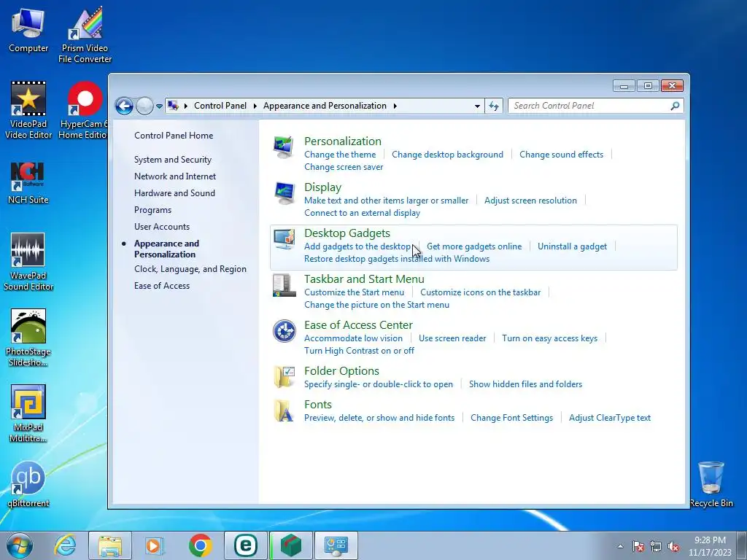Open User Accounts category
The width and height of the screenshot is (747, 560).
point(161,227)
